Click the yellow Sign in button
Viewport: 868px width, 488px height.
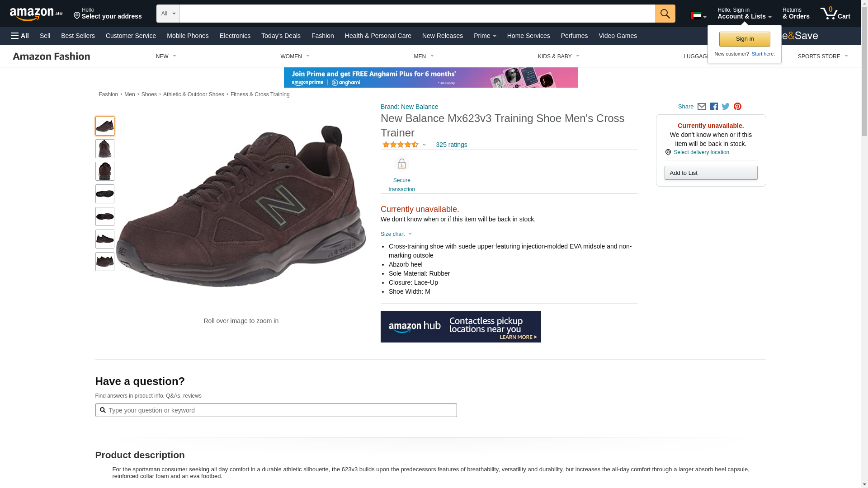[x=745, y=39]
